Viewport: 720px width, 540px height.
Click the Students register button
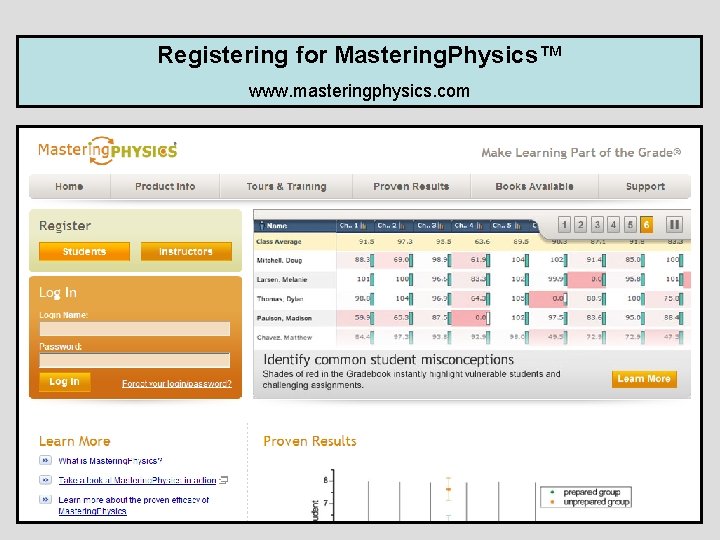[x=84, y=251]
